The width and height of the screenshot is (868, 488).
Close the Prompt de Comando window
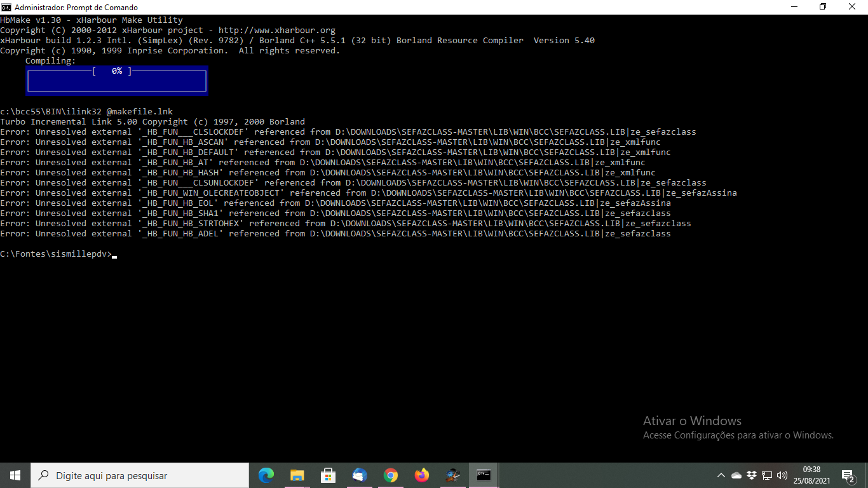tap(853, 7)
